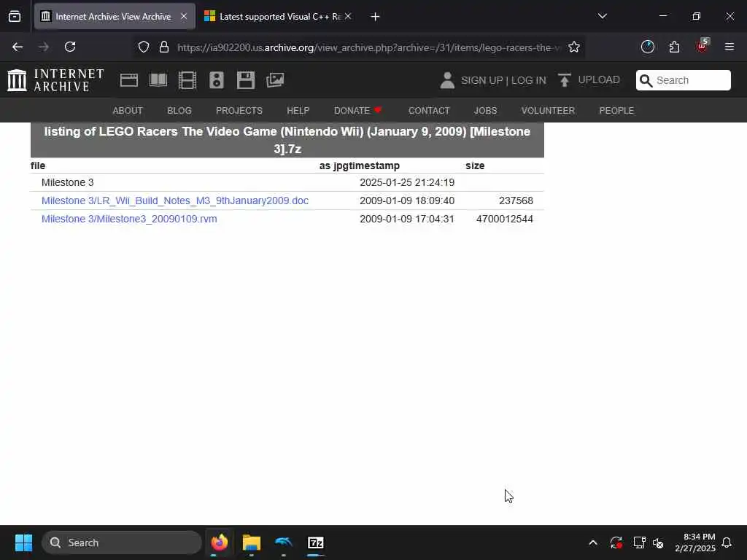Expand the list all tabs dropdown
Viewport: 747px width, 560px height.
pos(602,16)
